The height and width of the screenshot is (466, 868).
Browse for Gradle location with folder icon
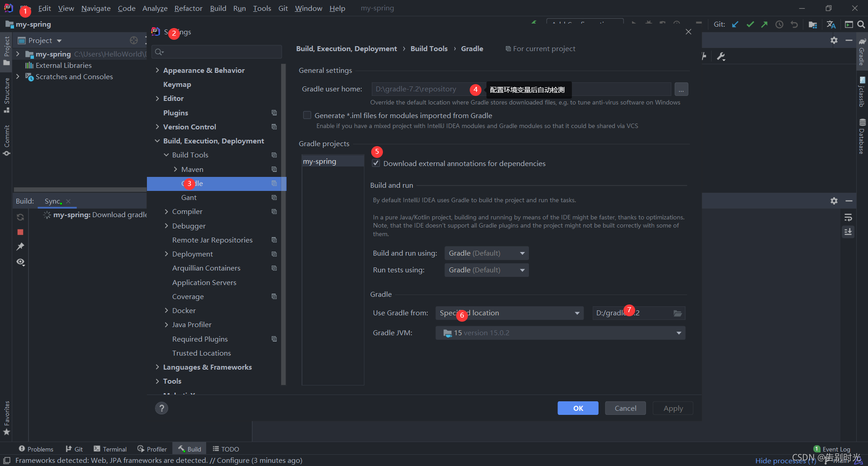tap(677, 313)
